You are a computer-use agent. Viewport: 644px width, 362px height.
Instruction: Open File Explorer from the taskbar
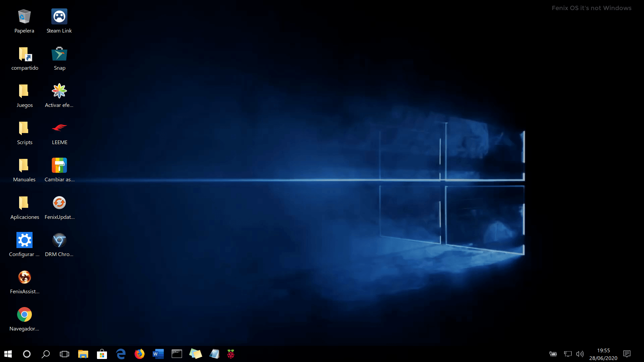83,354
